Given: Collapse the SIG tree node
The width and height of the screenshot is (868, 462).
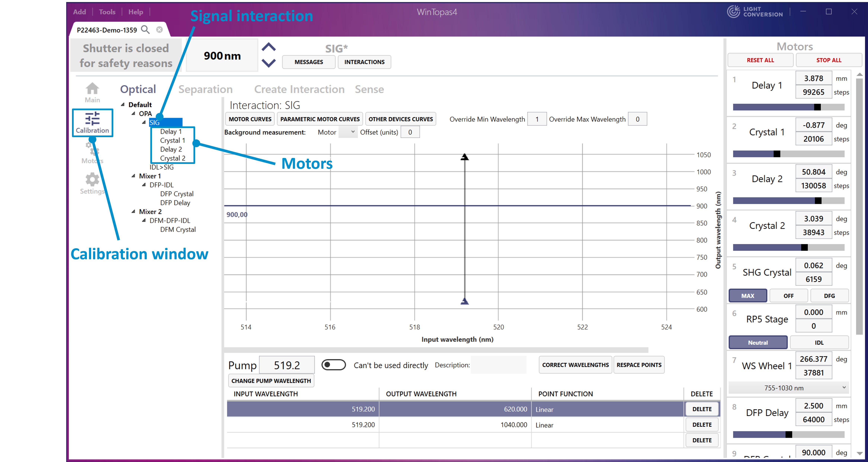Looking at the screenshot, I should pyautogui.click(x=144, y=122).
